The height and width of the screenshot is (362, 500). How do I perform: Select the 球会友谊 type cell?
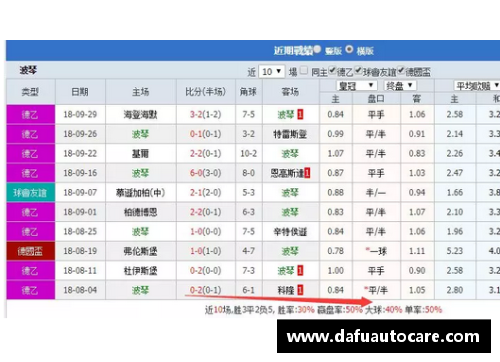[30, 192]
